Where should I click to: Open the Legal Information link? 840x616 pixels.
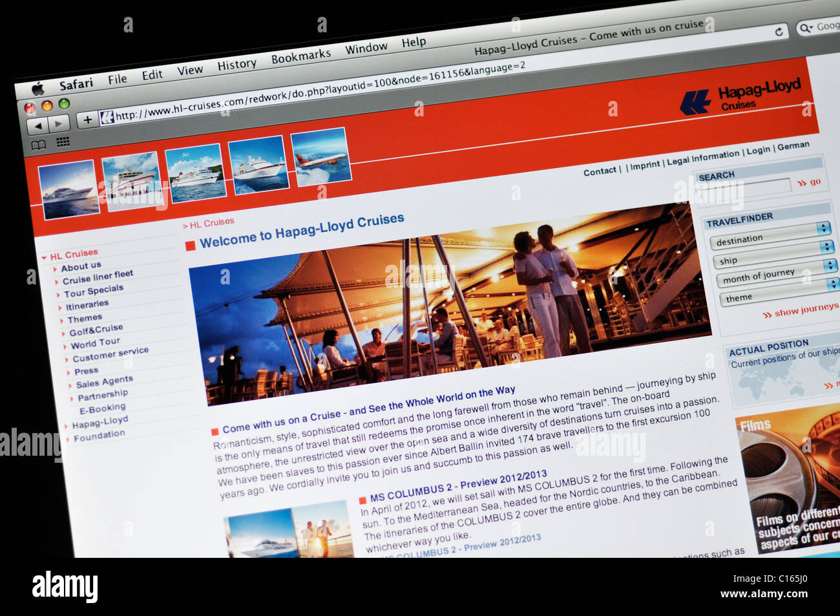703,157
